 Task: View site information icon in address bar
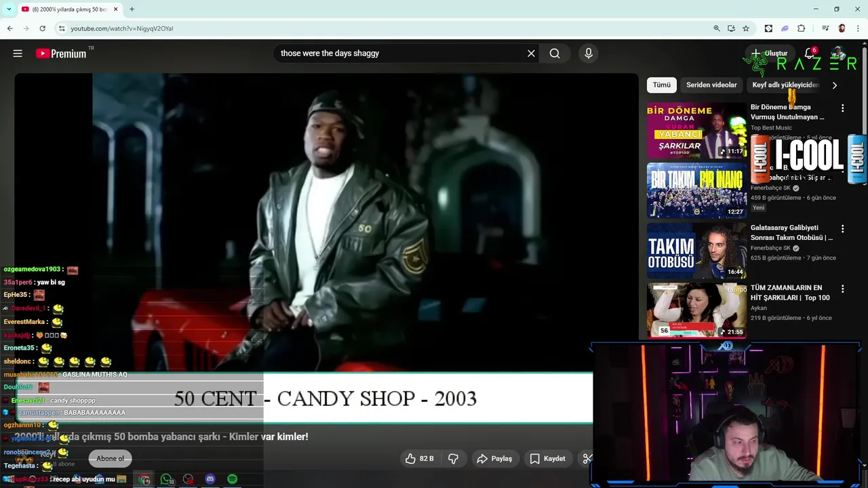[61, 28]
